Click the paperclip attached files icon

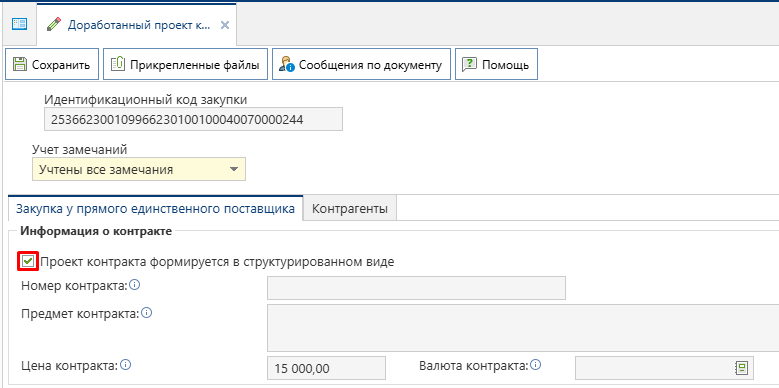point(117,64)
